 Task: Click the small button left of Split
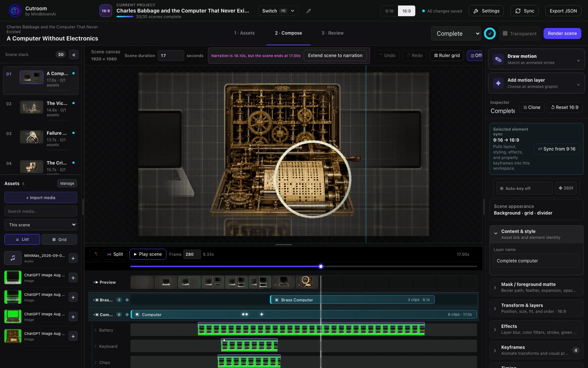pyautogui.click(x=95, y=254)
